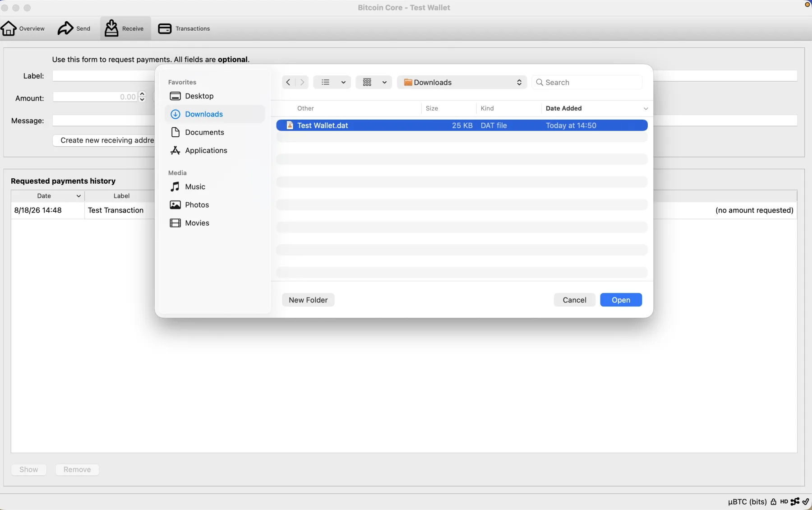Image resolution: width=812 pixels, height=510 pixels.
Task: Switch to list view icon
Action: click(x=325, y=82)
